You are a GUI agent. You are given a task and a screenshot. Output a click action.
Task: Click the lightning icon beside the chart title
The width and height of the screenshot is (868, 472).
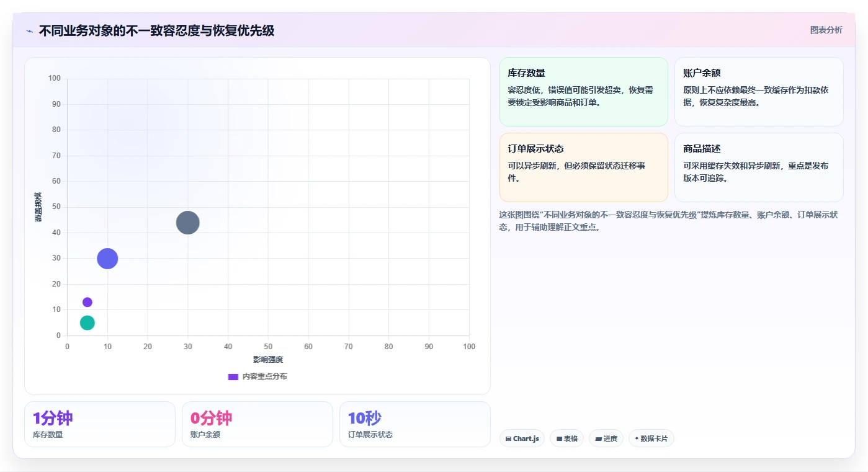pos(29,31)
